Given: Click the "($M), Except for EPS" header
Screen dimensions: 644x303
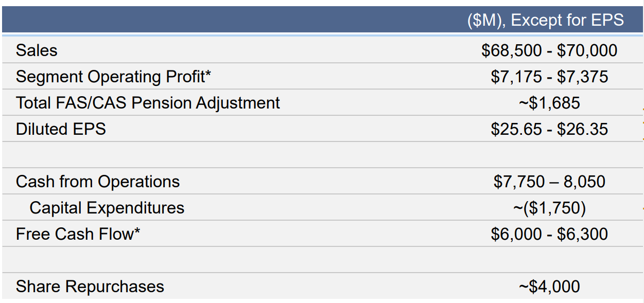Looking at the screenshot, I should click(x=545, y=20).
